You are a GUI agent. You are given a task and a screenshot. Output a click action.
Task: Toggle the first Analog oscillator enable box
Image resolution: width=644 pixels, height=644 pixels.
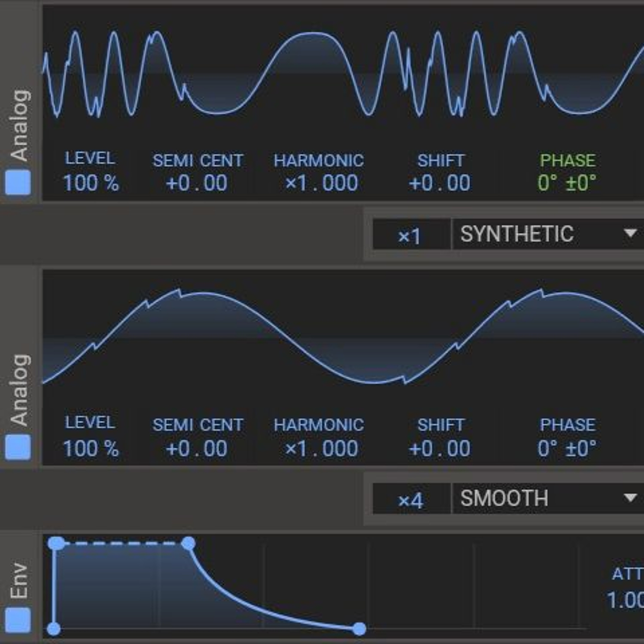(18, 182)
